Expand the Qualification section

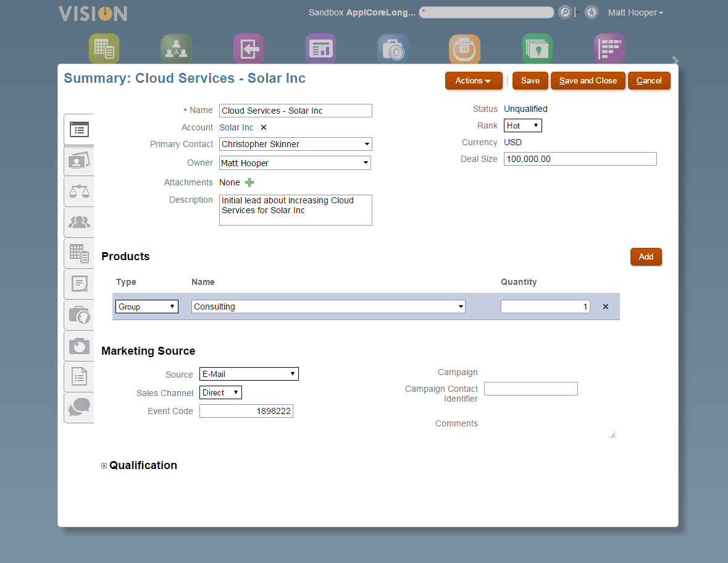[104, 465]
